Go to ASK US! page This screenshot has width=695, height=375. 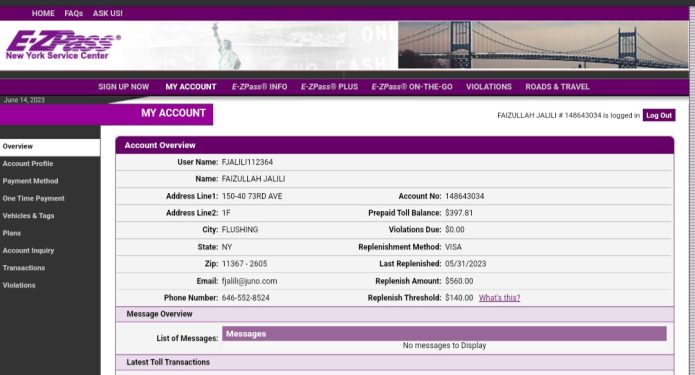[x=108, y=13]
